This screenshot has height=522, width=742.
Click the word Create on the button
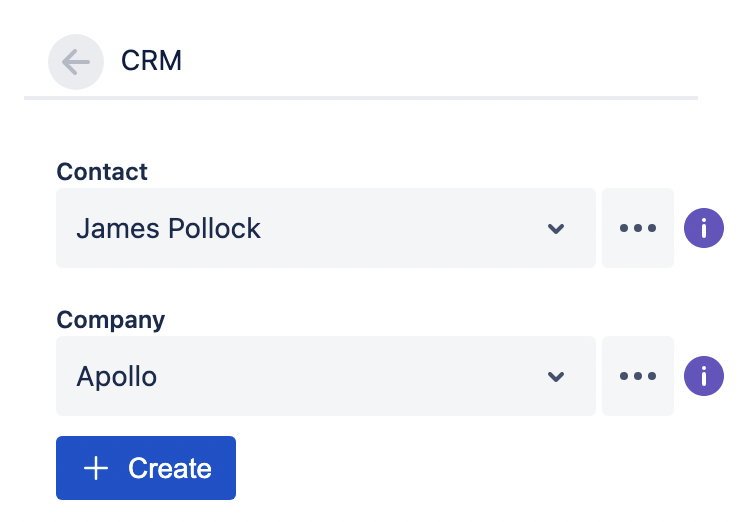tap(170, 468)
